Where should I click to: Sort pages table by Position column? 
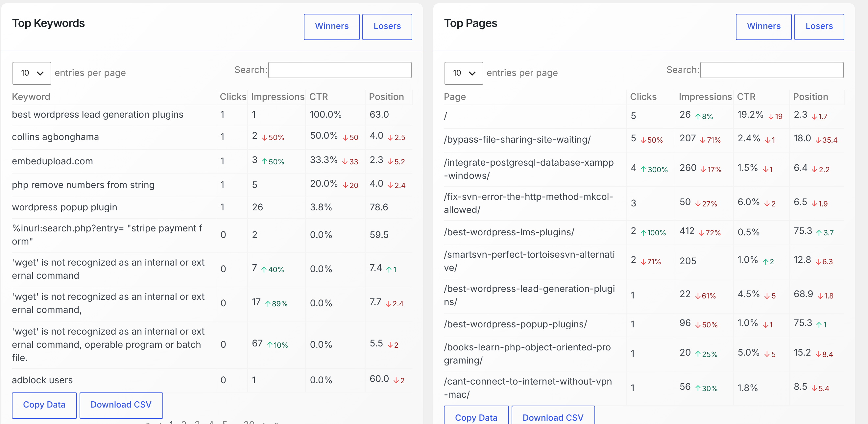click(810, 97)
